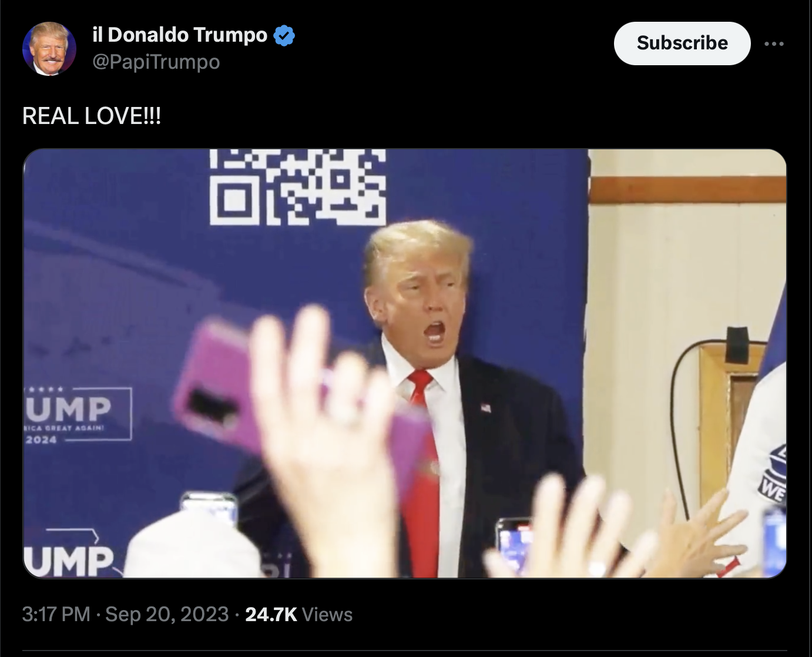Click the Views label beside 24.7K
The height and width of the screenshot is (657, 812).
click(x=327, y=615)
